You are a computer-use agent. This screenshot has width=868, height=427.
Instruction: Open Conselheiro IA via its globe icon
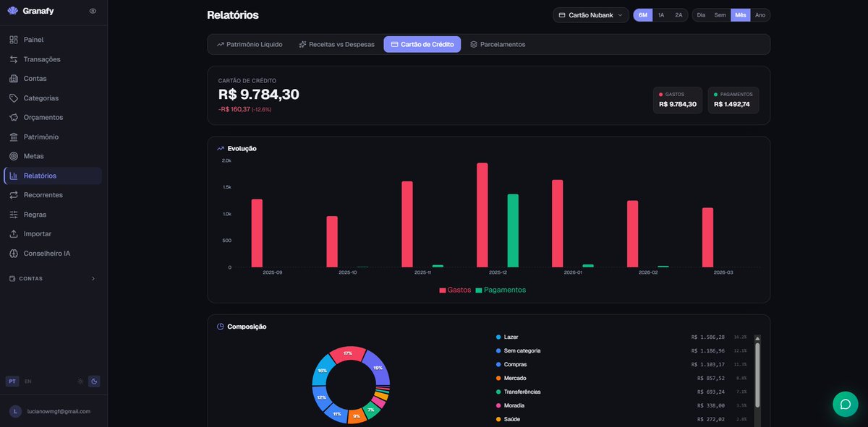[x=14, y=254]
